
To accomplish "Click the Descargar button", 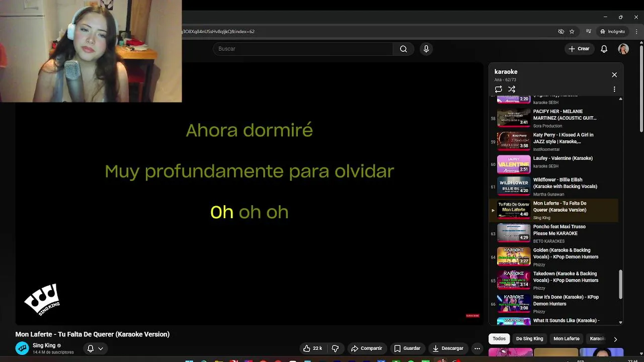I will click(x=448, y=348).
